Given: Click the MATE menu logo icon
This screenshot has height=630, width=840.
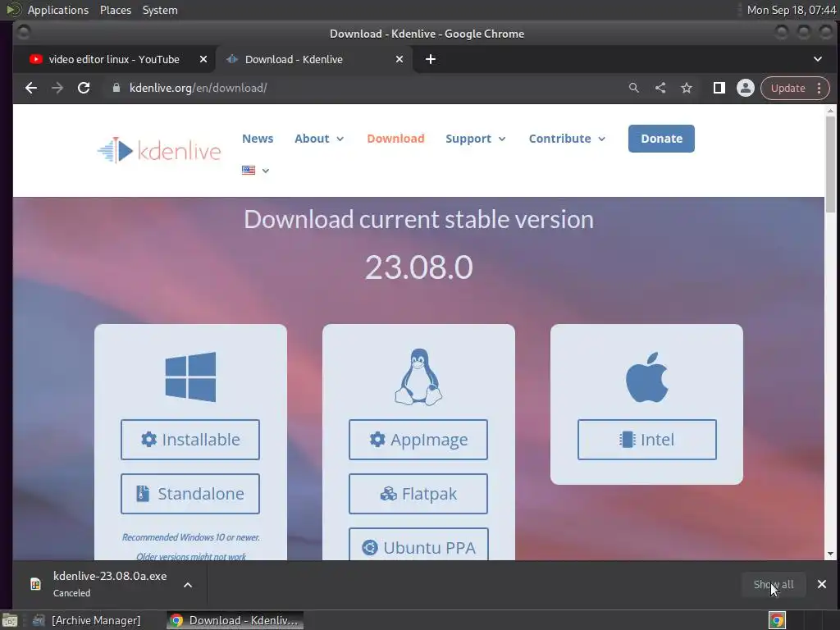Looking at the screenshot, I should (13, 10).
